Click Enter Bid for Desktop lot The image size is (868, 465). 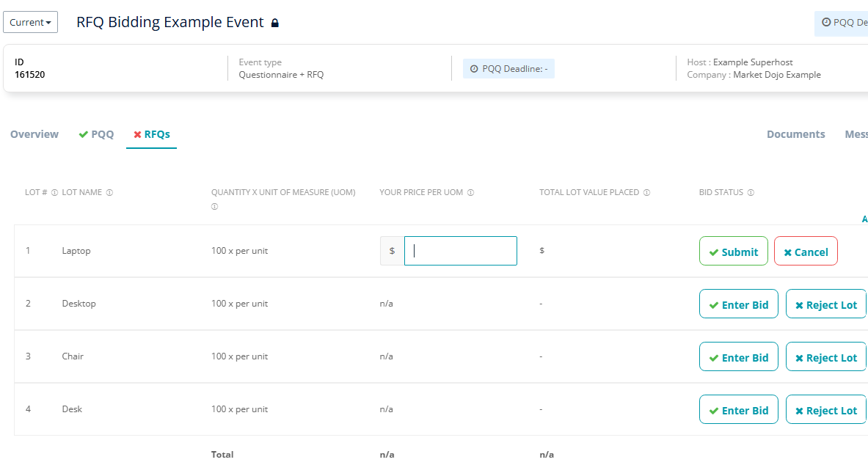coord(738,304)
